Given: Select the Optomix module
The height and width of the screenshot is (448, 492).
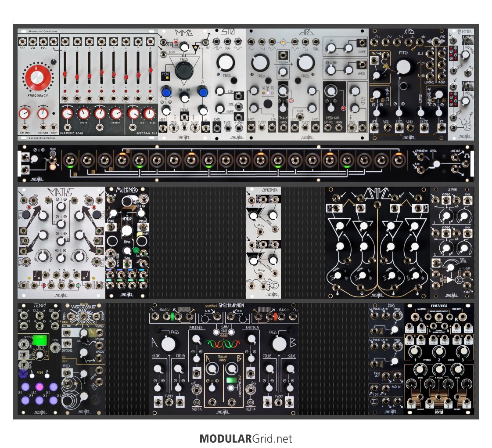Looking at the screenshot, I should pyautogui.click(x=263, y=243).
